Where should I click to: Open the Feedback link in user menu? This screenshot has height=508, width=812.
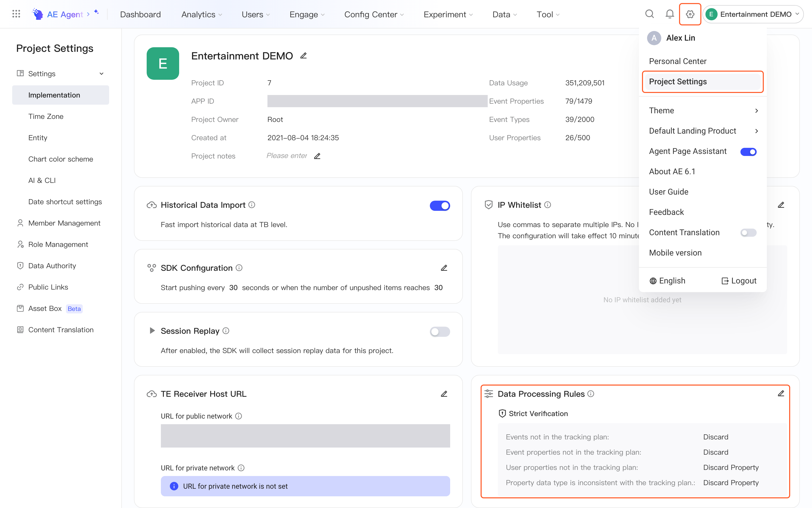coord(666,212)
